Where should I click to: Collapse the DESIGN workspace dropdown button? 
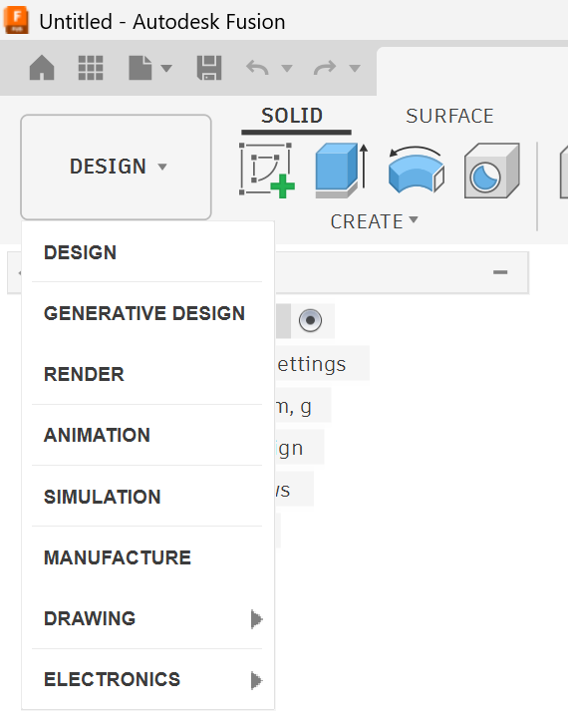[x=116, y=167]
